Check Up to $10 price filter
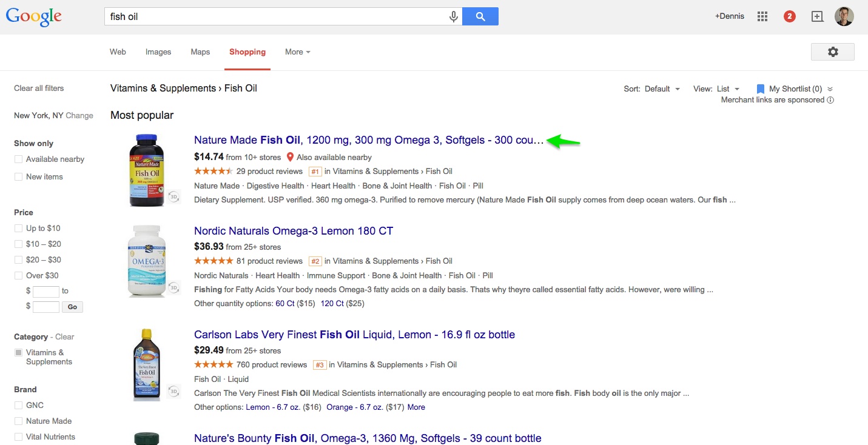 19,229
